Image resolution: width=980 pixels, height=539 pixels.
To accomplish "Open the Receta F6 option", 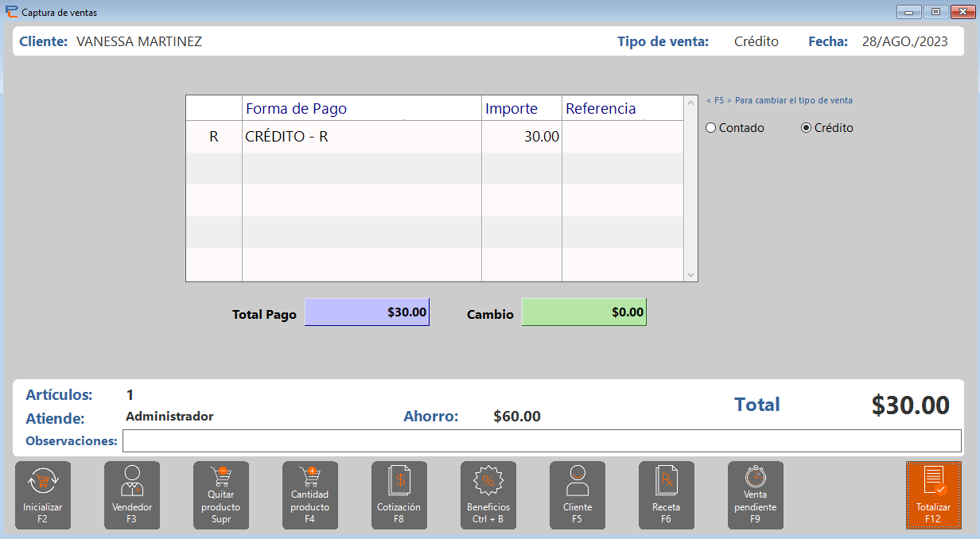I will click(667, 495).
